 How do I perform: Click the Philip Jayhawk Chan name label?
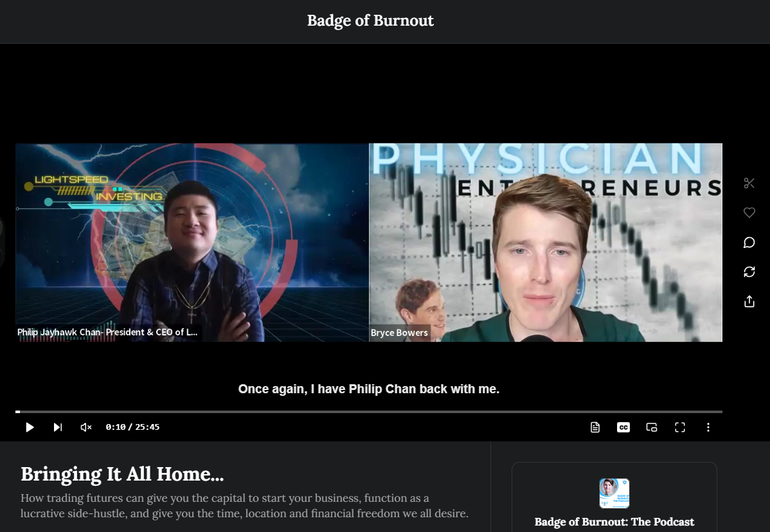pyautogui.click(x=107, y=332)
